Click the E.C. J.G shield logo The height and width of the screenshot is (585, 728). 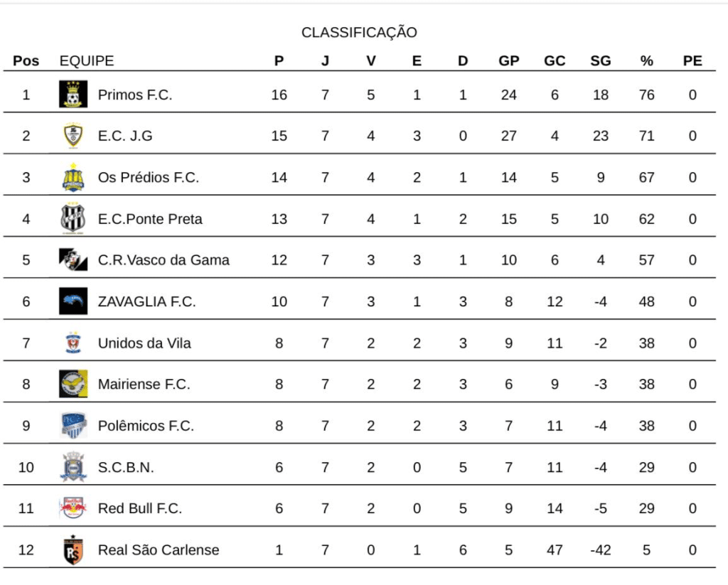point(73,136)
